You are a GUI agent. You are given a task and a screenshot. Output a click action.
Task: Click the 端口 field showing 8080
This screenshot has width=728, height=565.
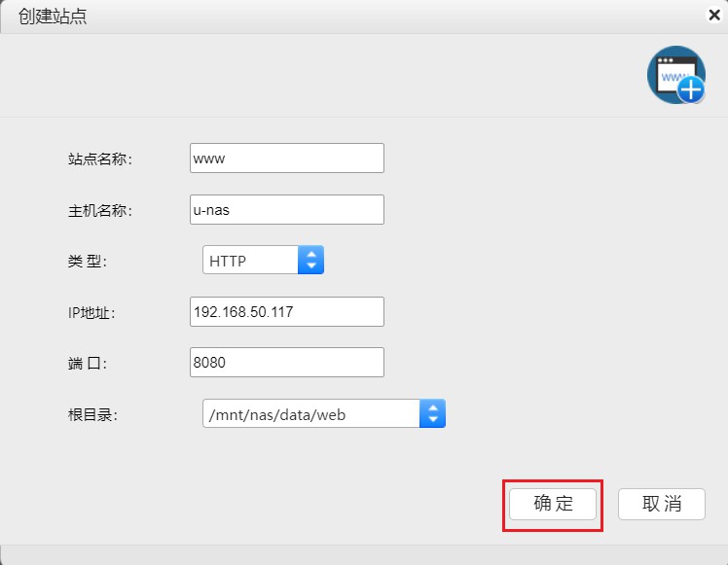[286, 363]
